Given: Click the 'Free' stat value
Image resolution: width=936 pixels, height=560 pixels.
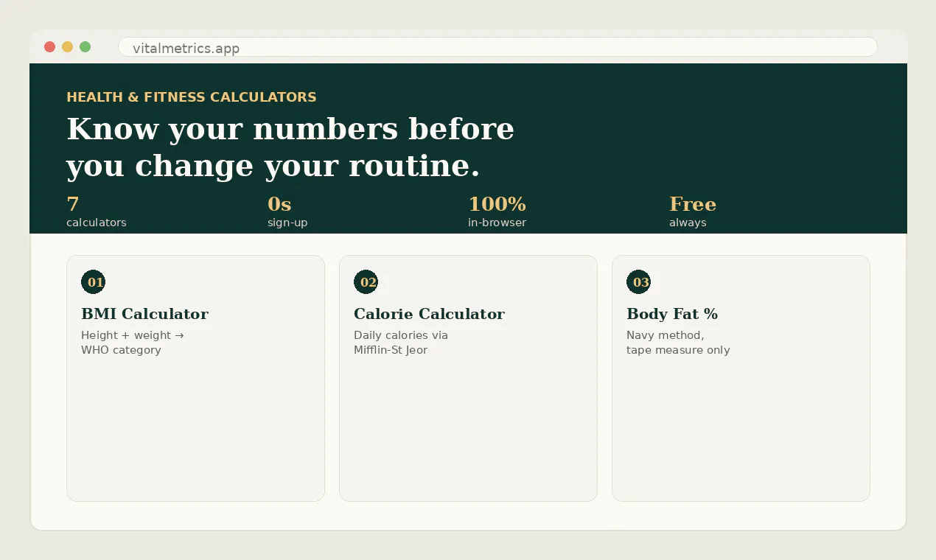Looking at the screenshot, I should pos(693,204).
